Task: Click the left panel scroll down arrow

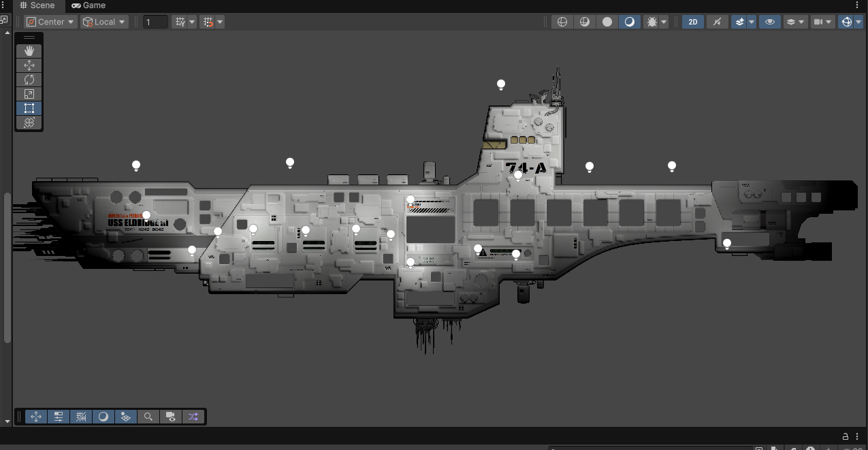Action: (7, 422)
